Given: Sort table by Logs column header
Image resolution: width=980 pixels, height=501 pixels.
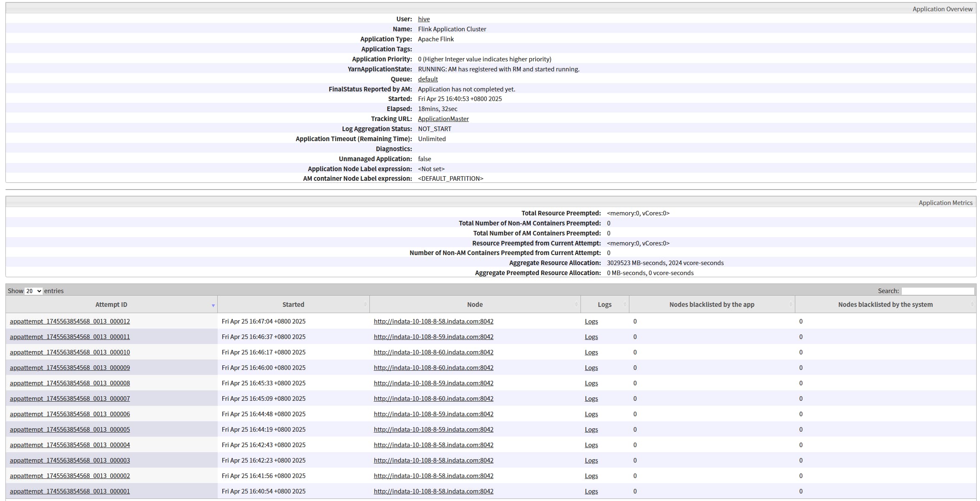Looking at the screenshot, I should 604,305.
